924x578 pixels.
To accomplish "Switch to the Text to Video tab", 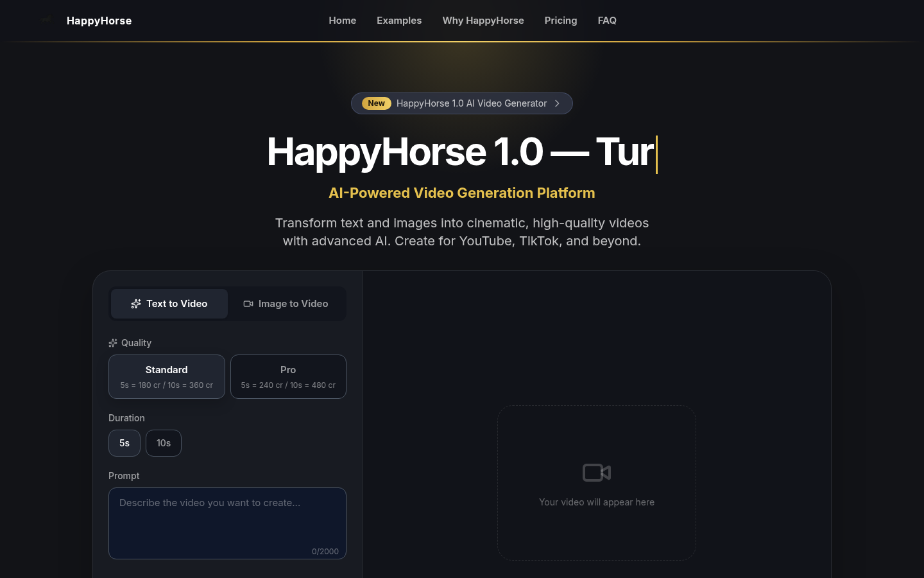I will tap(169, 303).
